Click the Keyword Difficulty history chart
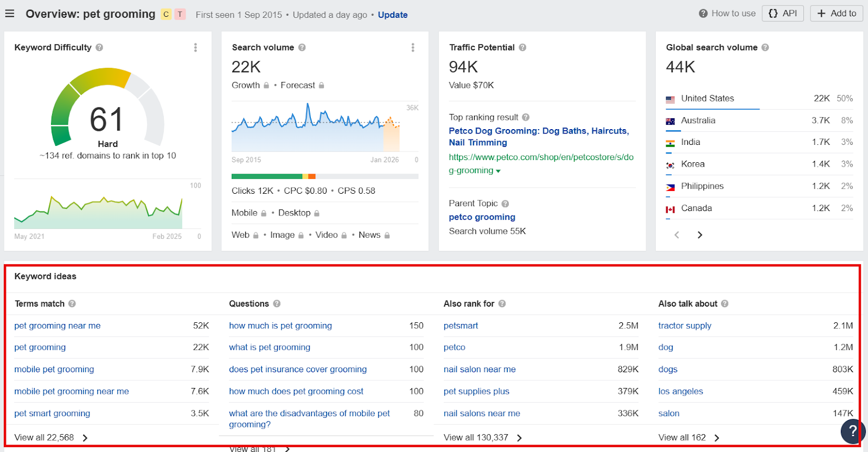This screenshot has height=452, width=868. (x=98, y=212)
